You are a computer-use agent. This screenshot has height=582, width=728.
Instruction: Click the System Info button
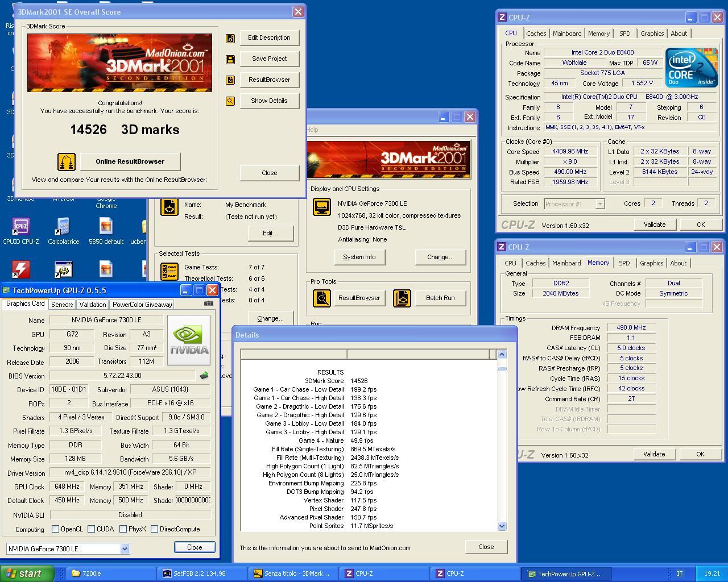(x=359, y=257)
